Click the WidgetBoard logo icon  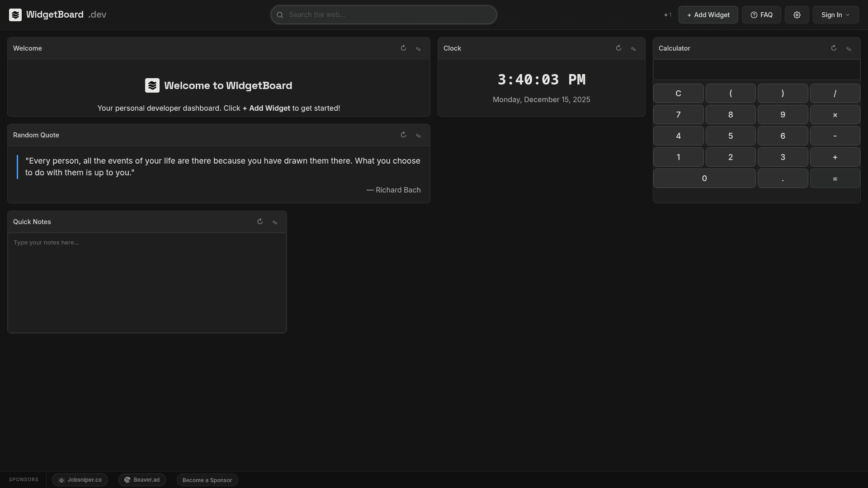pyautogui.click(x=15, y=14)
